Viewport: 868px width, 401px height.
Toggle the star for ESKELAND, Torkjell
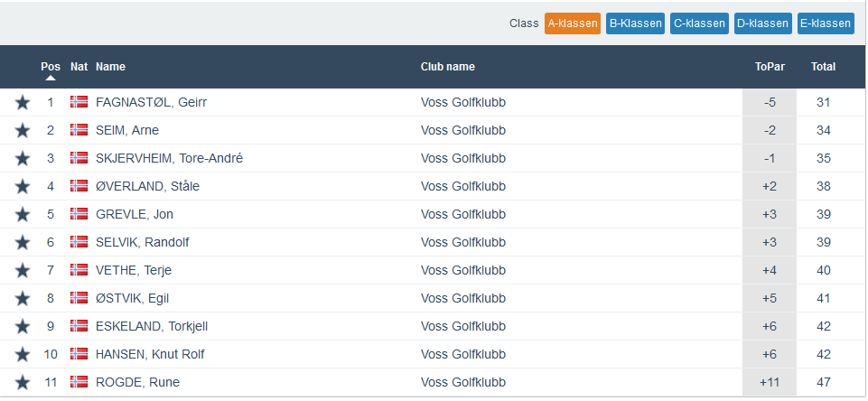[23, 327]
